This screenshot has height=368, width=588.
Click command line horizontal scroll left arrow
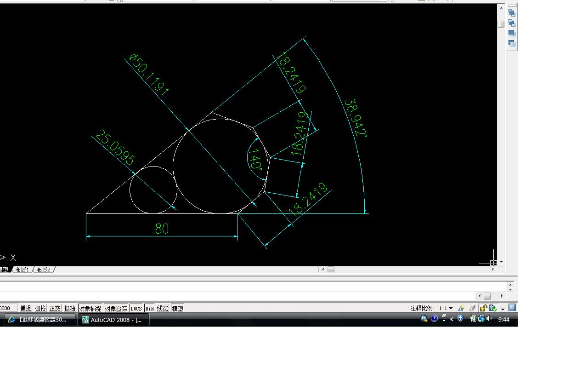480,296
